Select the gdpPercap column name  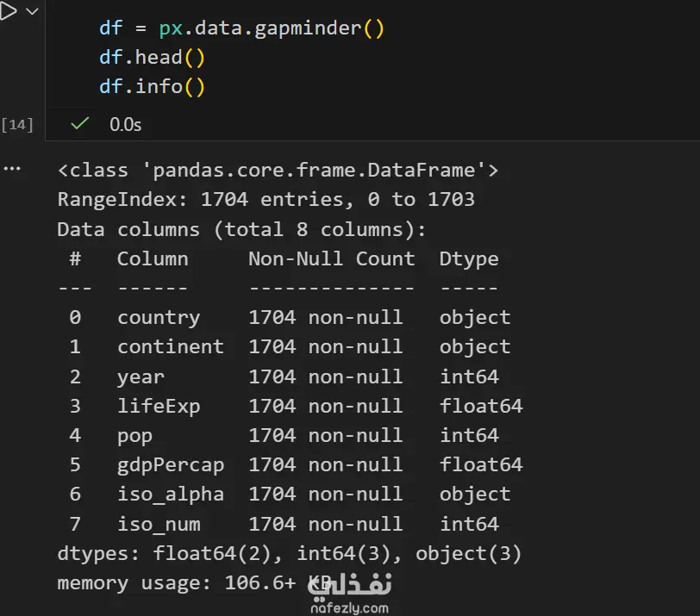click(171, 464)
